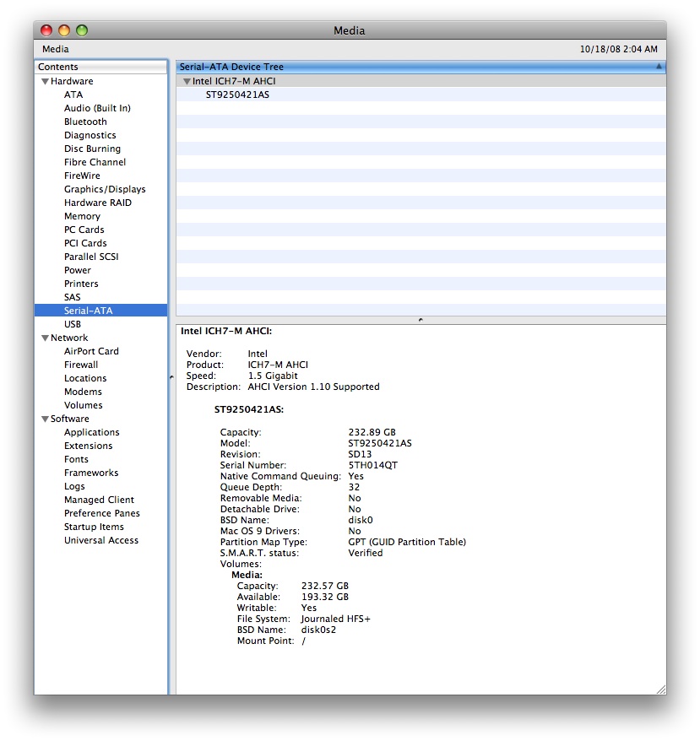
Task: Show Power information
Action: (x=78, y=270)
